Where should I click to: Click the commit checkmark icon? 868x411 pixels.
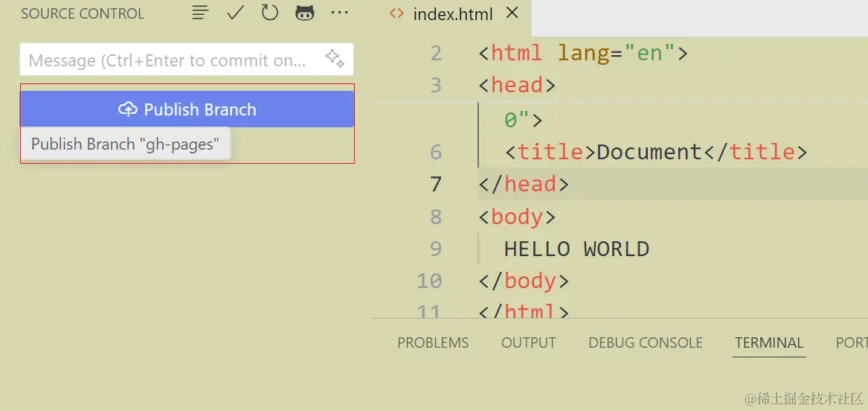[x=235, y=13]
